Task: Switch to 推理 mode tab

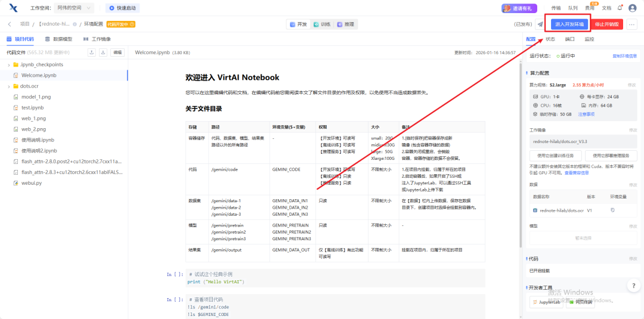Action: (346, 24)
